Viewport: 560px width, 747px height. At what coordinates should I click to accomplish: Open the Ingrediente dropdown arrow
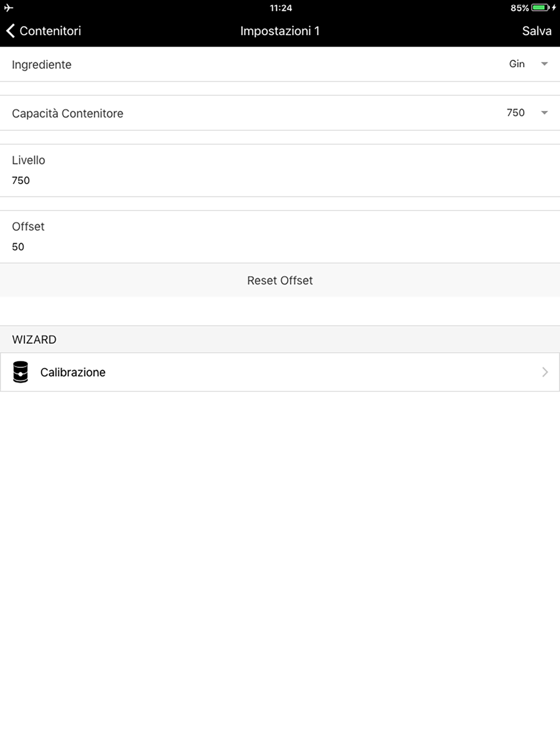coord(544,64)
